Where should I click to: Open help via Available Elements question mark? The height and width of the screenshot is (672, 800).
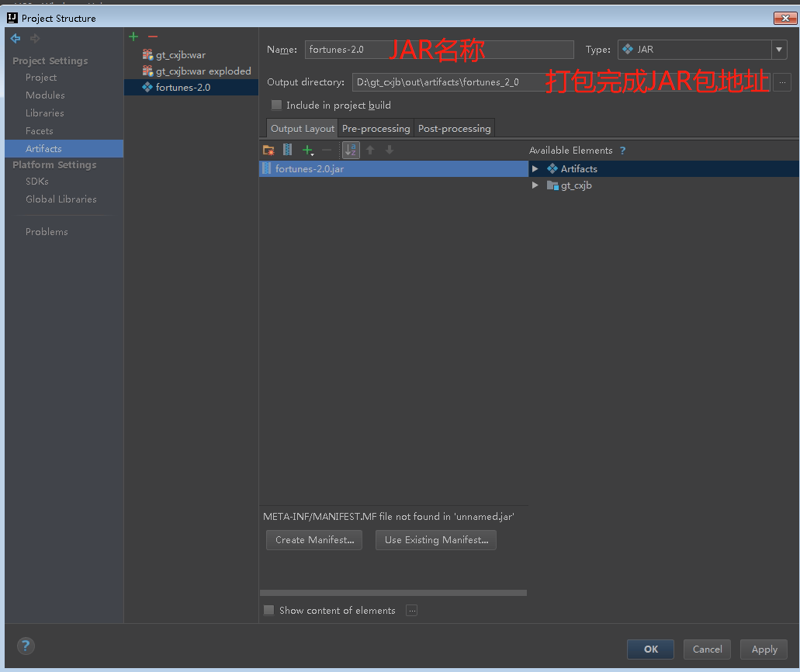coord(622,150)
